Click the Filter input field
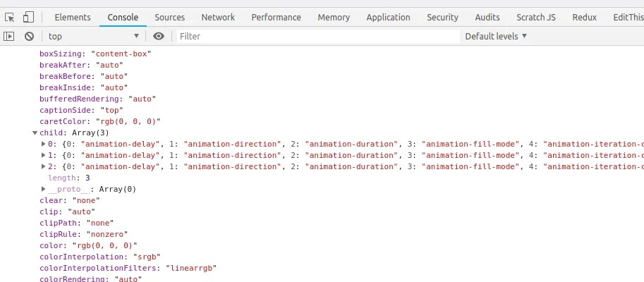644x282 pixels. [x=317, y=36]
